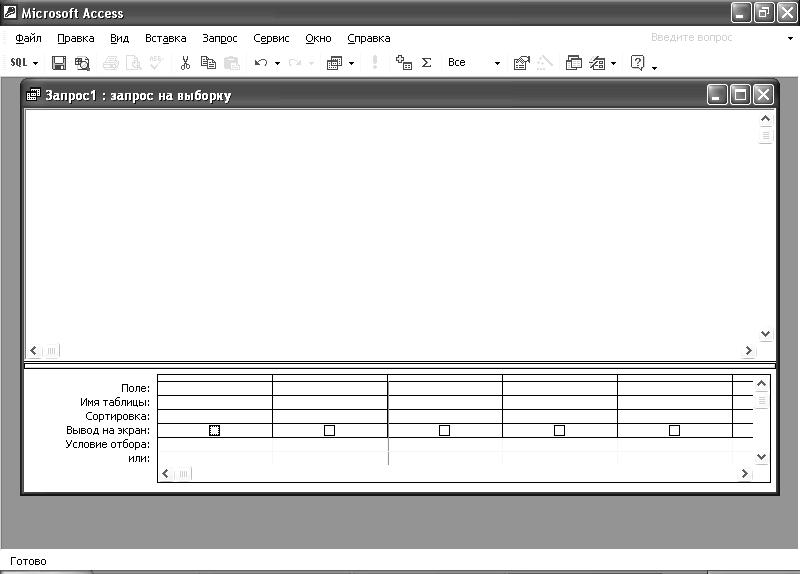Click the Запрос1 window icon in title bar

click(x=33, y=95)
